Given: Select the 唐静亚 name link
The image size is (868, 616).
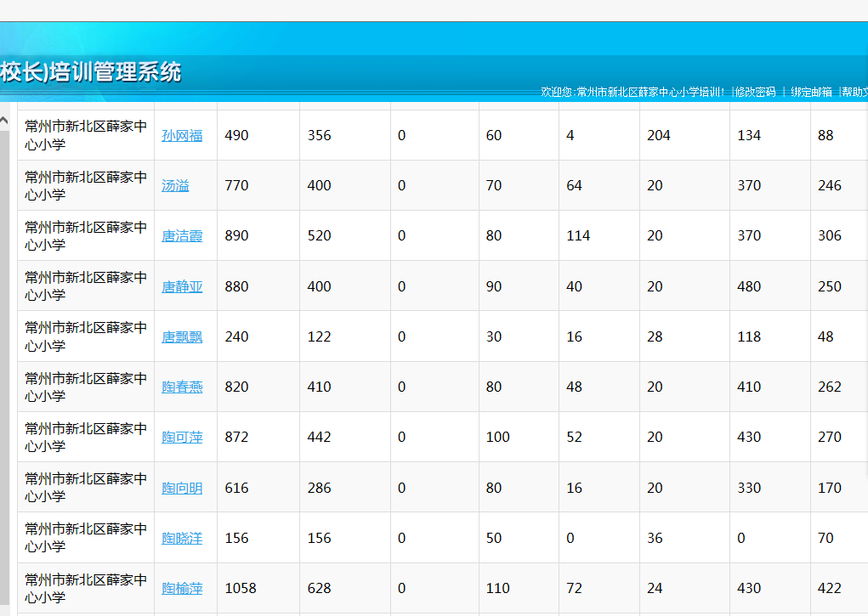Looking at the screenshot, I should tap(182, 286).
